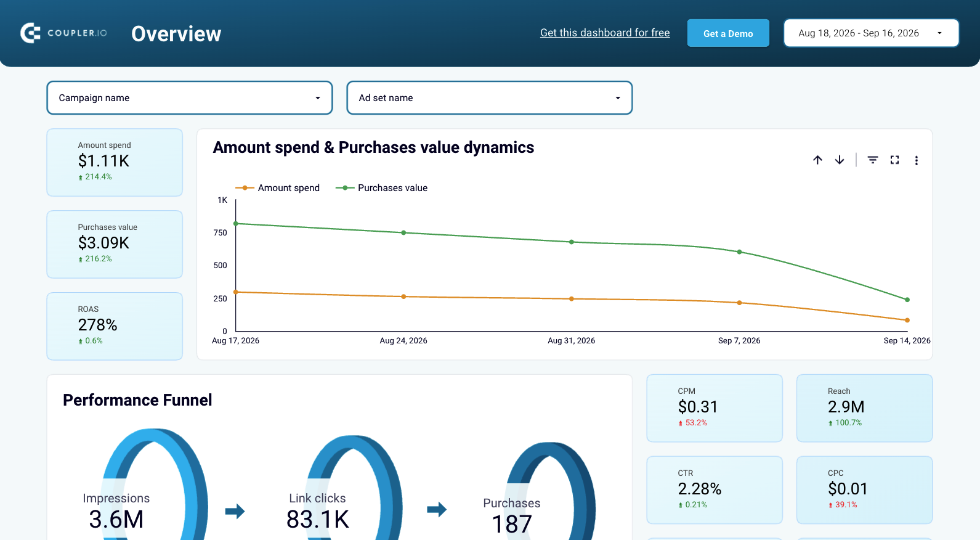Image resolution: width=980 pixels, height=540 pixels.
Task: Click the Amount spend $1.11K scorecard
Action: [x=115, y=163]
